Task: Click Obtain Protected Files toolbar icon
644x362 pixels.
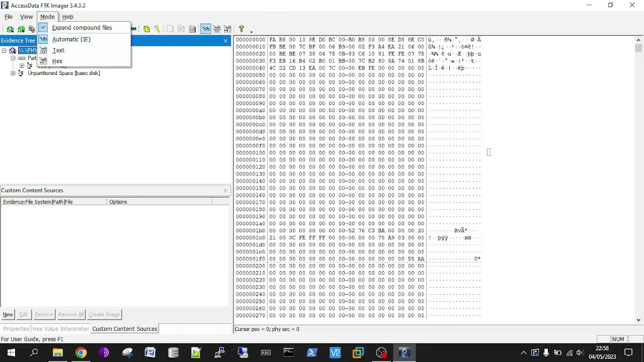Action: click(146, 29)
